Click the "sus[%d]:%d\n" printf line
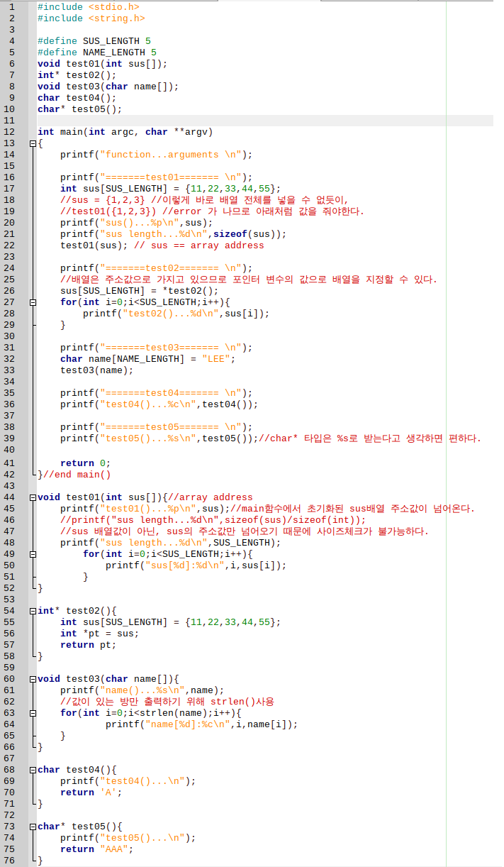 pyautogui.click(x=196, y=565)
